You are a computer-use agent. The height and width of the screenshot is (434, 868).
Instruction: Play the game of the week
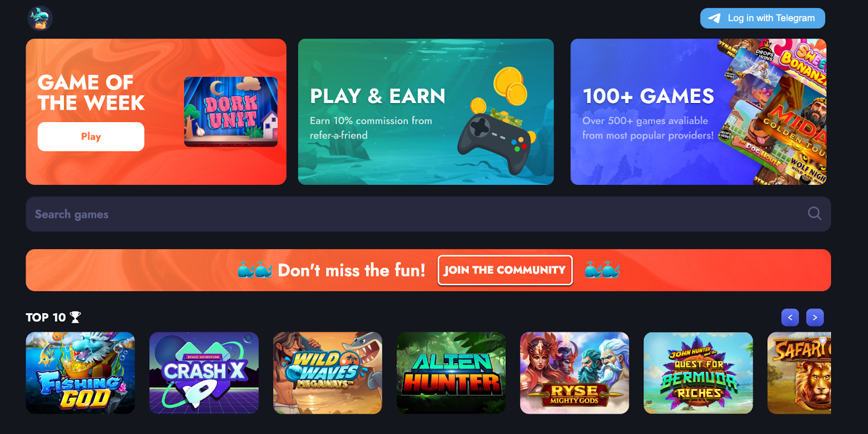91,137
